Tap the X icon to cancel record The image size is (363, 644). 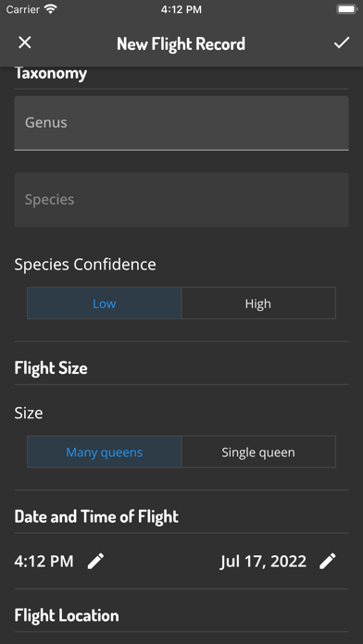(x=25, y=43)
